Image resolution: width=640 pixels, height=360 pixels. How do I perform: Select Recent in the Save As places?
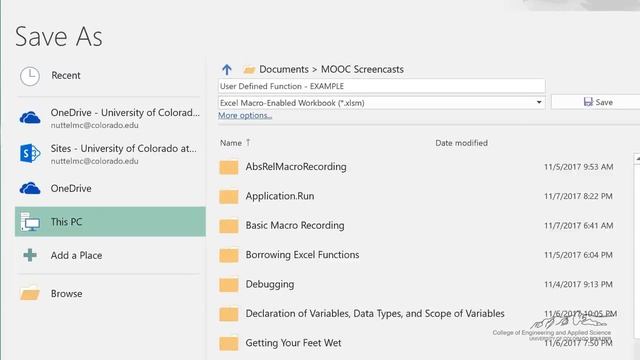[66, 76]
